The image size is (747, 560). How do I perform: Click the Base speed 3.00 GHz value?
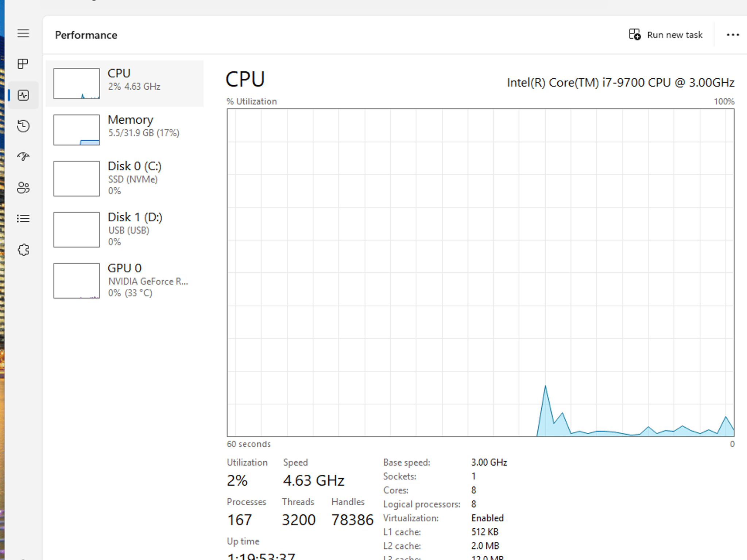pyautogui.click(x=489, y=462)
